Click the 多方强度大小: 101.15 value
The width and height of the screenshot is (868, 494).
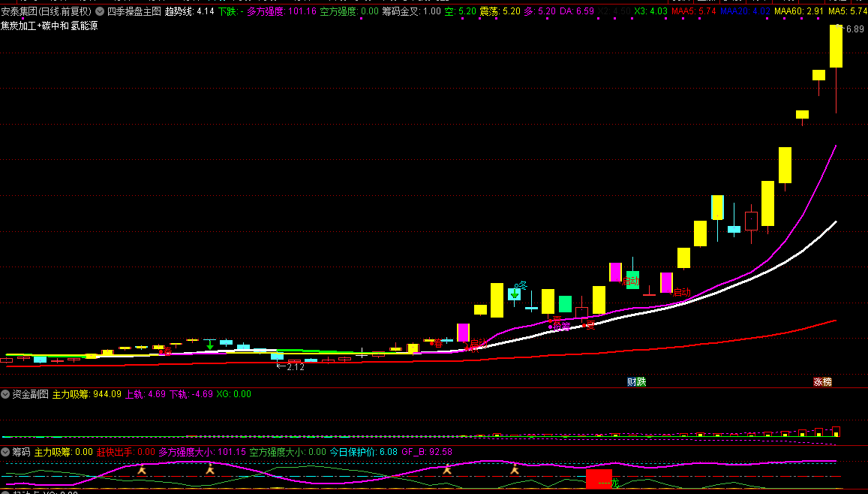pos(203,452)
